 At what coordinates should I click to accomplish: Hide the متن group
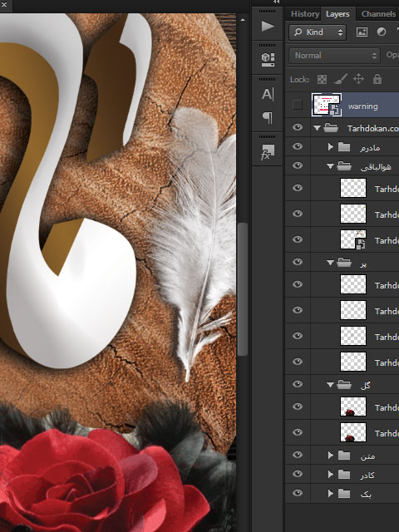click(x=298, y=455)
